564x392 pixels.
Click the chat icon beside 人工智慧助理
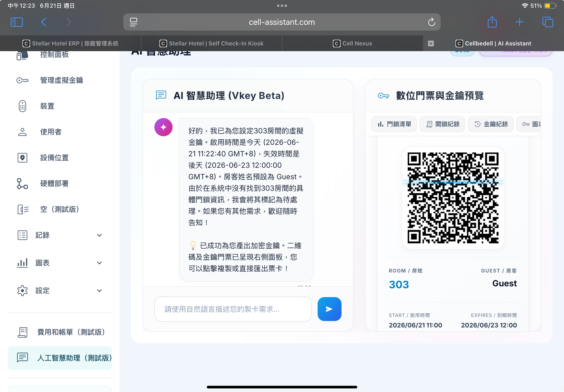[x=22, y=358]
